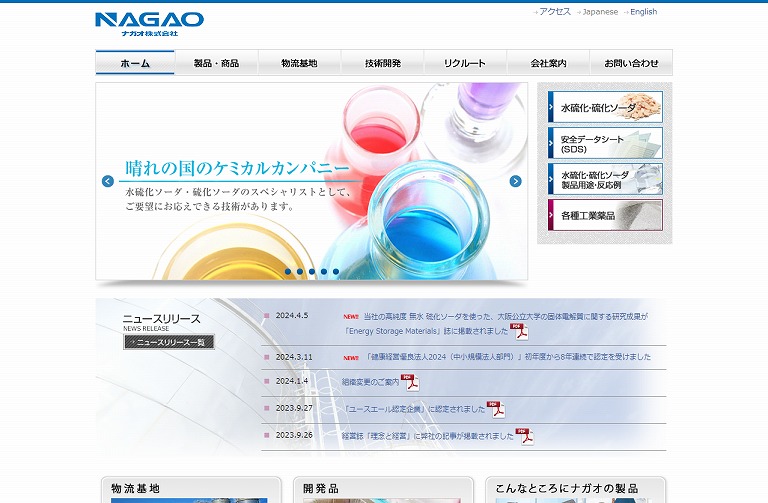Viewport: 768px width, 503px height.
Task: Switch to the 技術開発 menu tab
Action: pos(382,63)
